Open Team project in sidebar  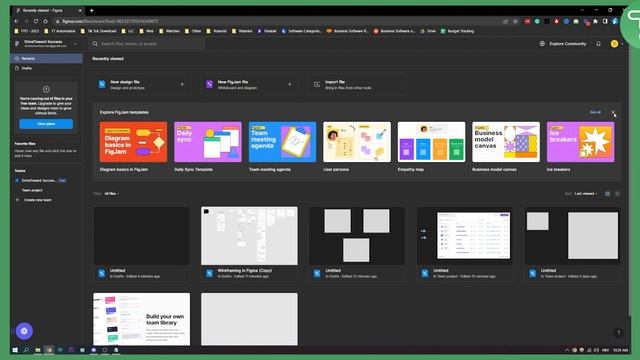pyautogui.click(x=32, y=190)
